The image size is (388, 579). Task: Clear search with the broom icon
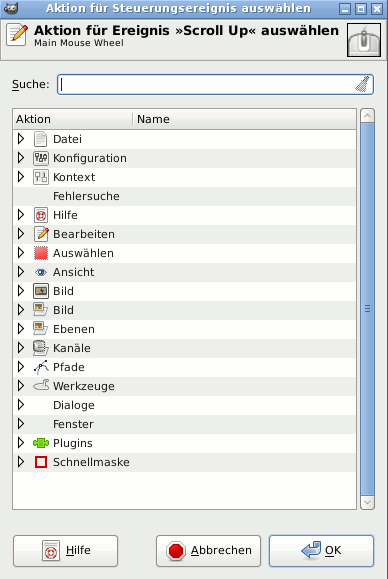[362, 85]
